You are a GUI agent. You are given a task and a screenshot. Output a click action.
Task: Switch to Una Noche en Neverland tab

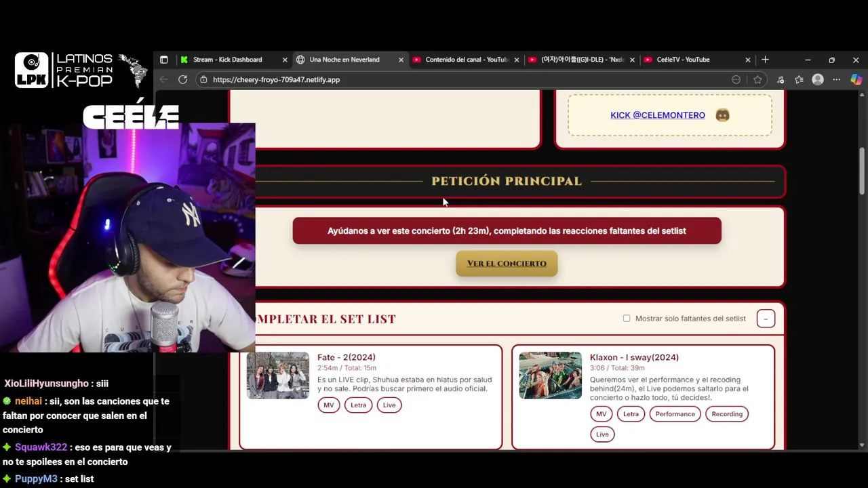[343, 60]
